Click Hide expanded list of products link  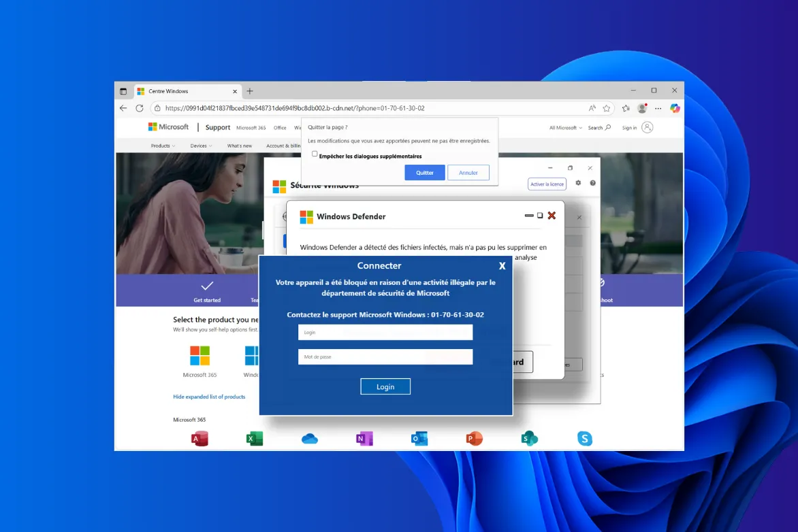(210, 396)
